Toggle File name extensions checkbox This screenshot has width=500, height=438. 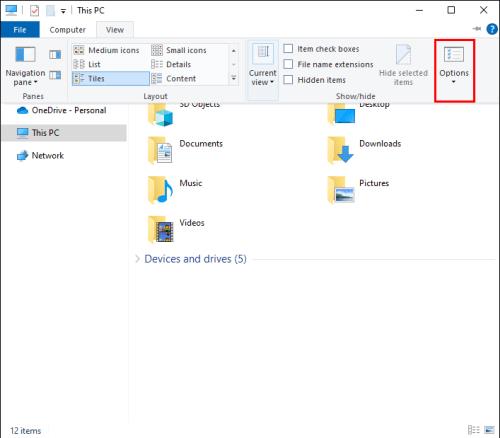pyautogui.click(x=288, y=64)
